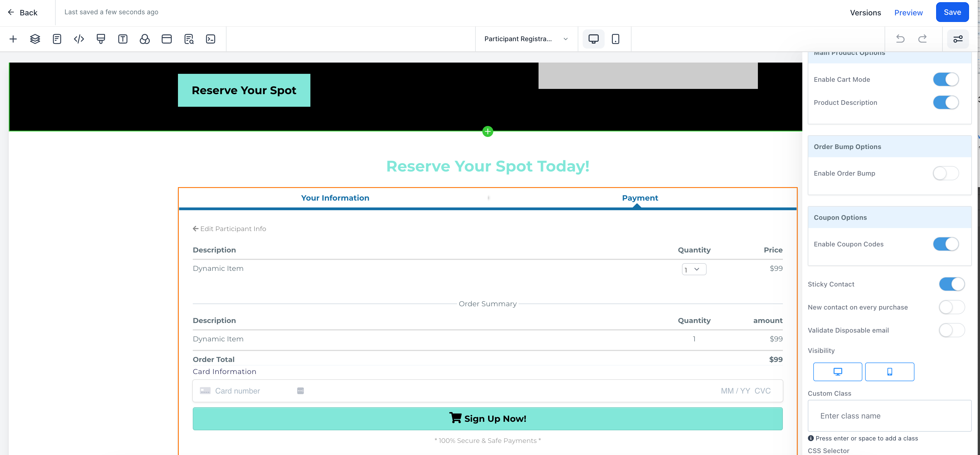Viewport: 980px width, 455px height.
Task: Click the Coupon Options header
Action: point(890,217)
